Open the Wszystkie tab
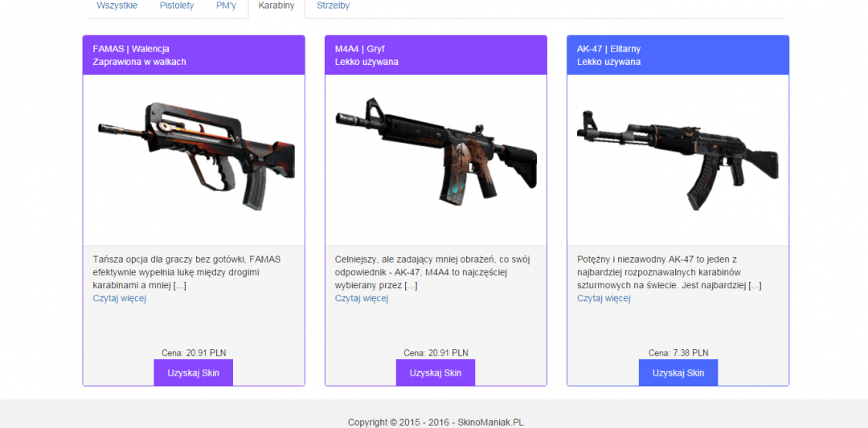868x428 pixels. click(x=117, y=6)
